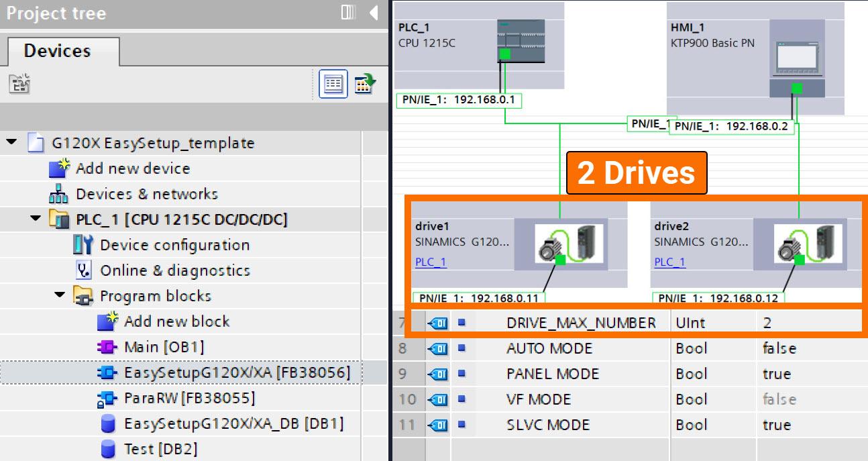Open Device configuration

coord(174,245)
